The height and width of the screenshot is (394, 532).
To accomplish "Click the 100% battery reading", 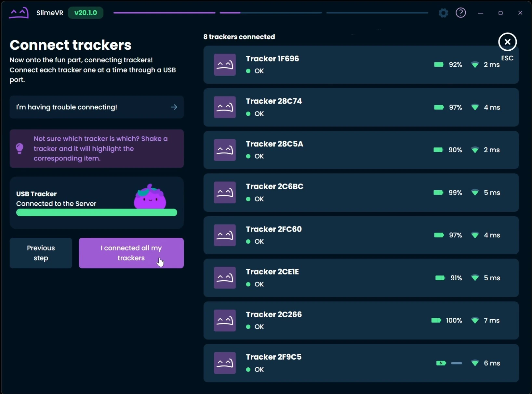I will pyautogui.click(x=454, y=321).
